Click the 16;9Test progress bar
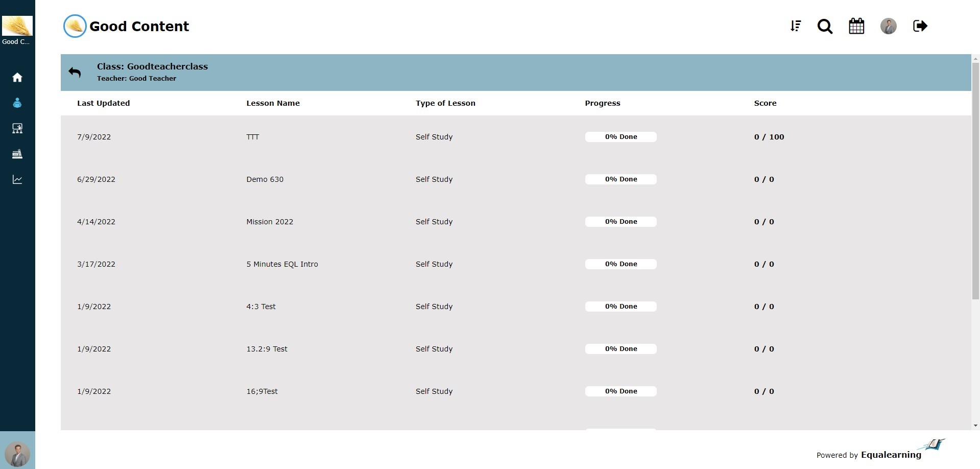Screen dimensions: 980x469 pos(621,391)
